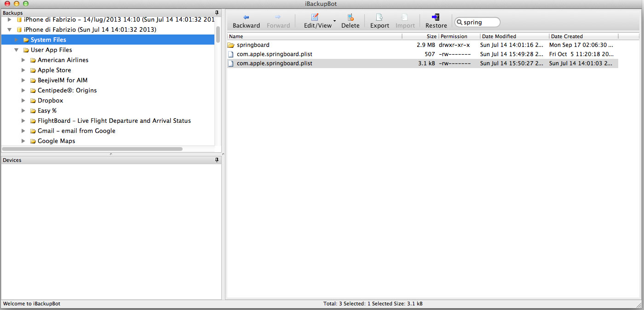Click the American Airlines folder icon
Image resolution: width=644 pixels, height=310 pixels.
tap(33, 60)
